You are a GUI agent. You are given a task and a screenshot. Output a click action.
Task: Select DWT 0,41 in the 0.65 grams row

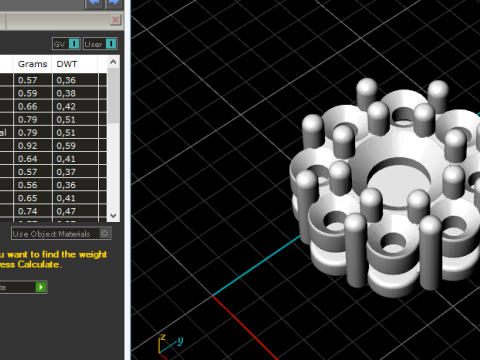[75, 198]
